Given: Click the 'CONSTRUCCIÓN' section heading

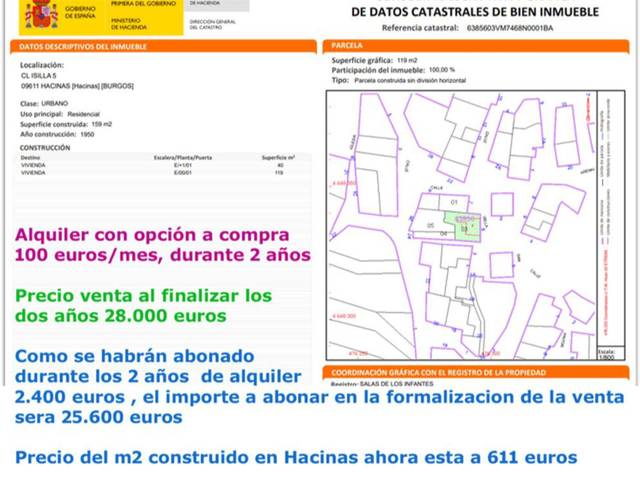Looking at the screenshot, I should click(x=45, y=148).
